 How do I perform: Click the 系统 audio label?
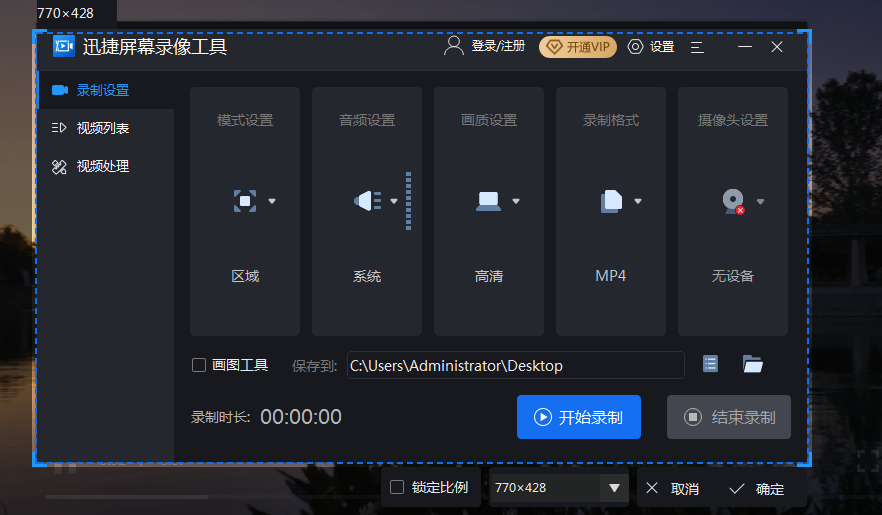click(367, 276)
